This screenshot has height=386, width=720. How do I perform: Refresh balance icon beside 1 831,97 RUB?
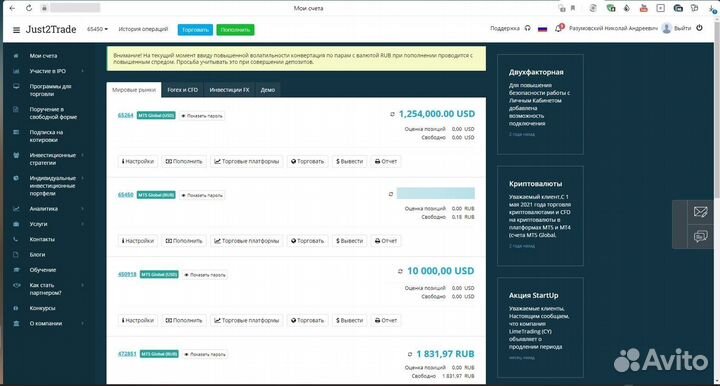410,354
